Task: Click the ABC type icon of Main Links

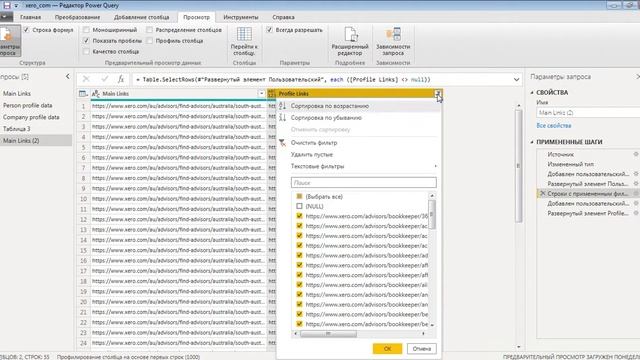Action: pyautogui.click(x=96, y=93)
